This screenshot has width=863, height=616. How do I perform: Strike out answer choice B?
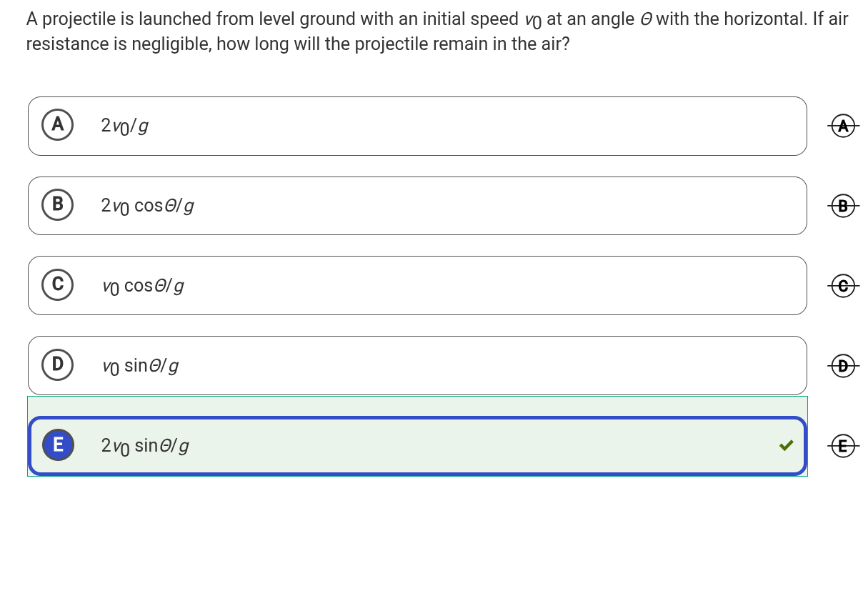pyautogui.click(x=843, y=207)
